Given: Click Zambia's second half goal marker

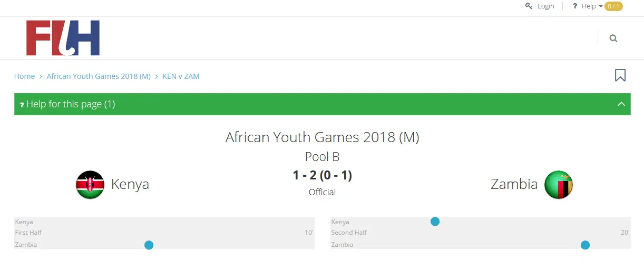Looking at the screenshot, I should point(585,245).
